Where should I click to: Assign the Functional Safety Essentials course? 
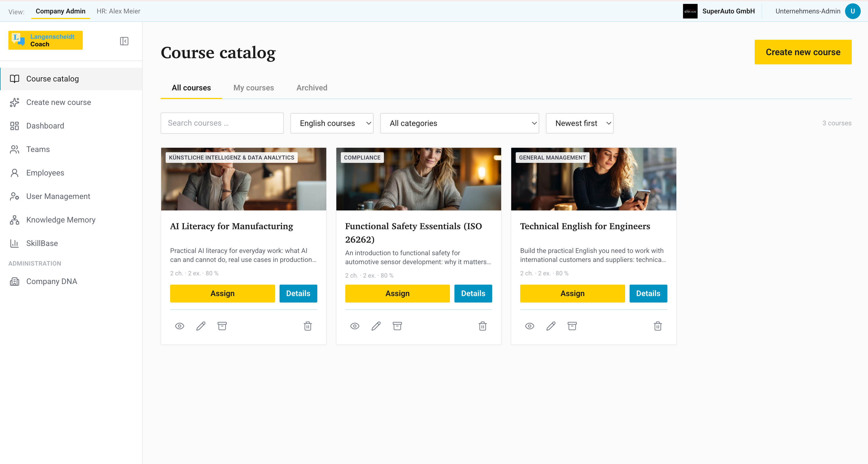[x=397, y=294]
